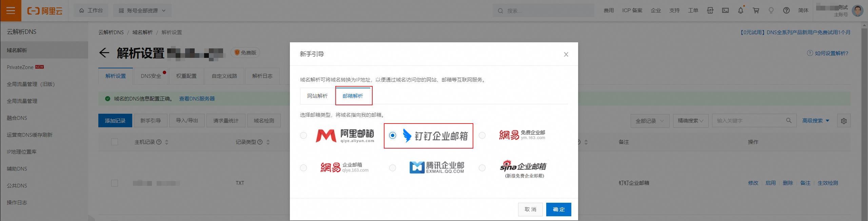Toggle the select-all records checkbox
The image size is (868, 221).
click(115, 142)
